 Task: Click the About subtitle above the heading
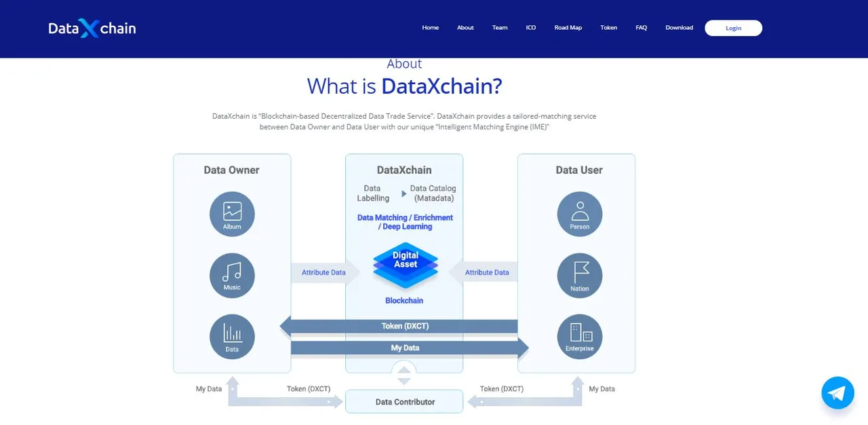(x=404, y=64)
